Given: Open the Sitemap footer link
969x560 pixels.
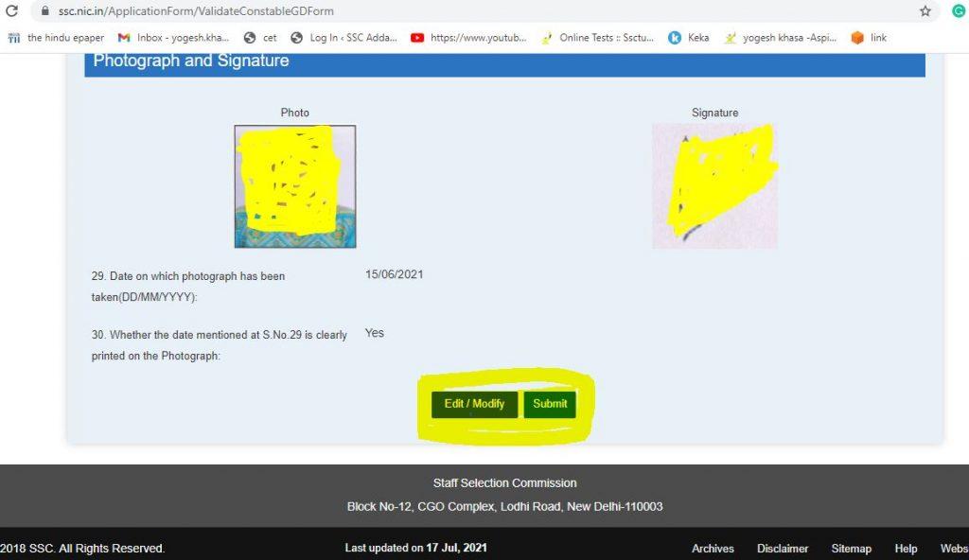Looking at the screenshot, I should click(851, 549).
